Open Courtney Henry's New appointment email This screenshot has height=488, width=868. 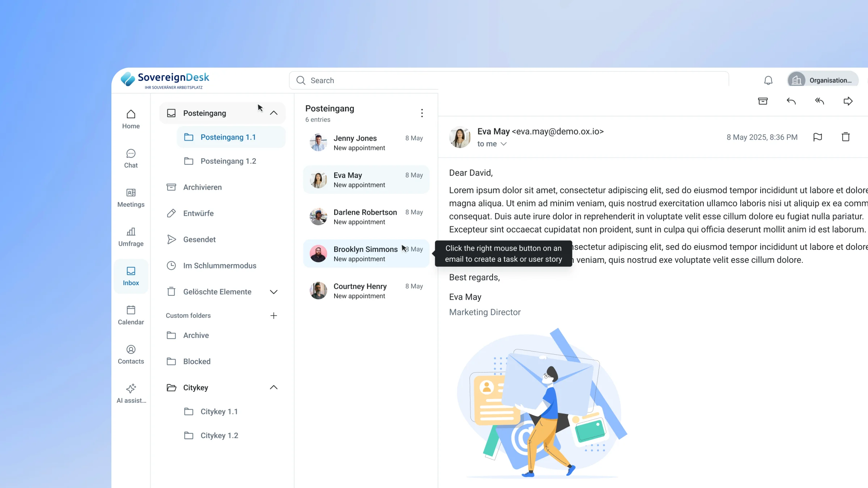[366, 291]
